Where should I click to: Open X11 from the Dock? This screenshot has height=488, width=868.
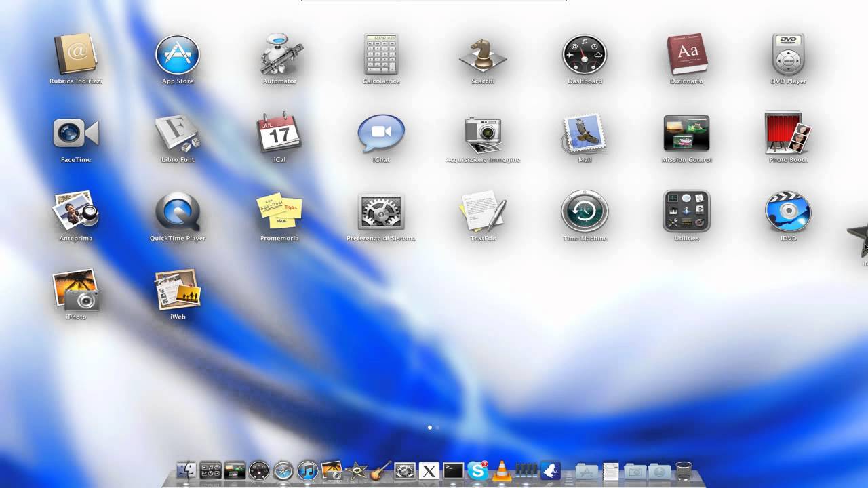coord(429,470)
